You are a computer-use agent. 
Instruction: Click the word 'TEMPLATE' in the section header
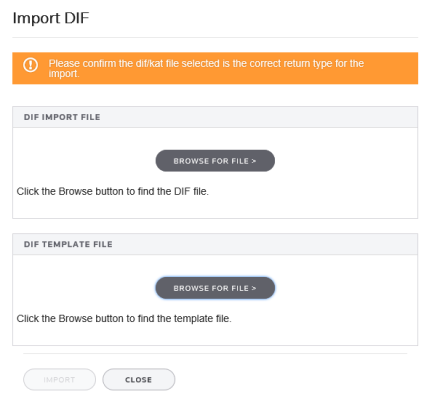pos(66,244)
